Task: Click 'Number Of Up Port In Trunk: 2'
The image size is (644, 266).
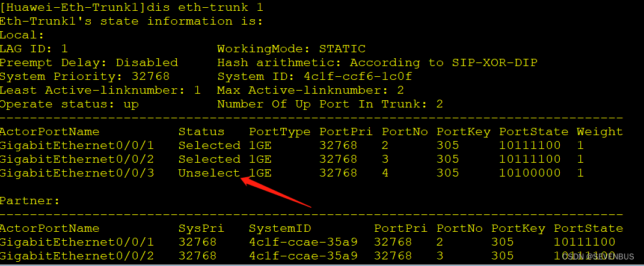Action: (x=330, y=104)
